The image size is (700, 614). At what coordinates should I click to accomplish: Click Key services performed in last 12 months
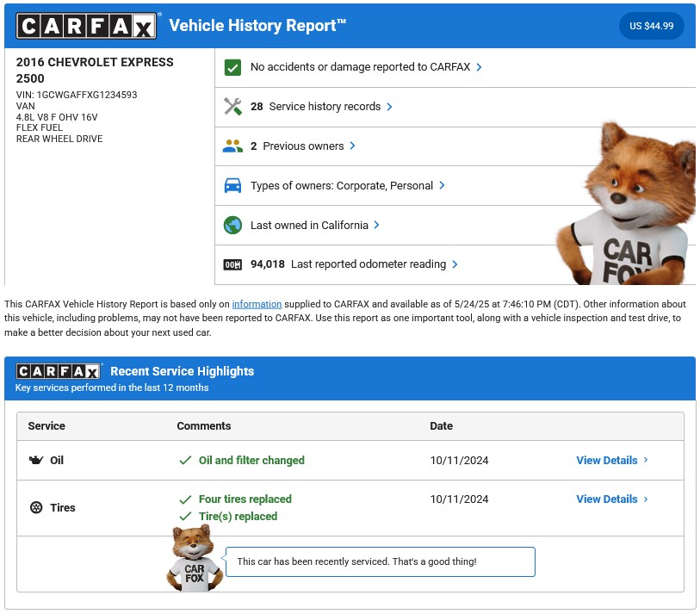click(112, 388)
